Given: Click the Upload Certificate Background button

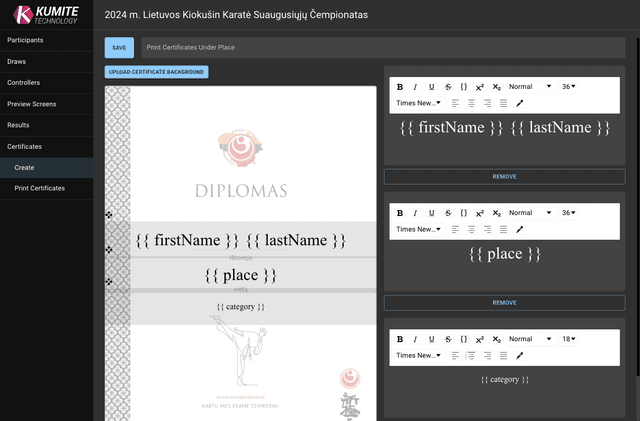Looking at the screenshot, I should [156, 72].
